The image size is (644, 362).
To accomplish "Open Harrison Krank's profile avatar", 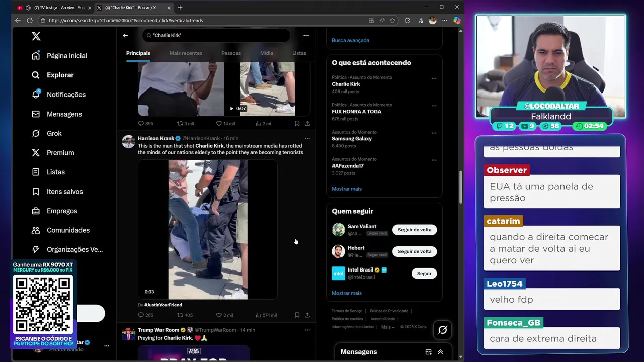I will 128,141.
